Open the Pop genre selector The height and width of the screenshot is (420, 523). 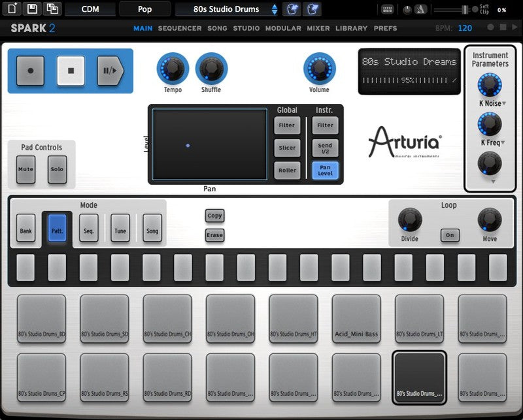(144, 9)
